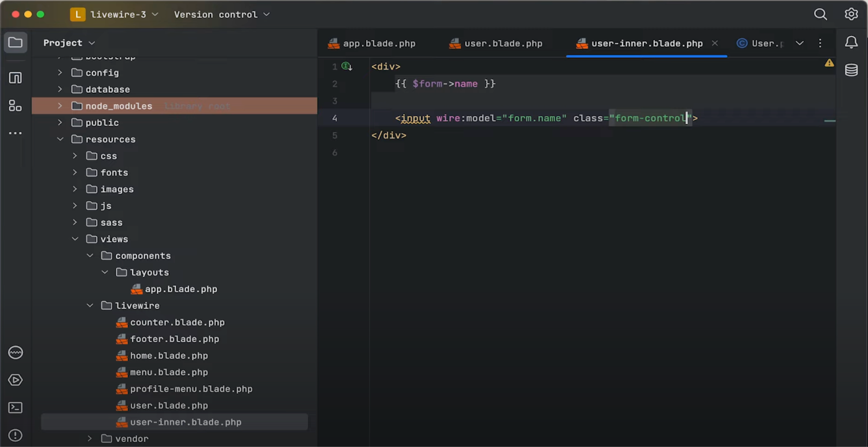The width and height of the screenshot is (868, 447).
Task: Click the $form->name expression on line 2
Action: click(x=445, y=84)
